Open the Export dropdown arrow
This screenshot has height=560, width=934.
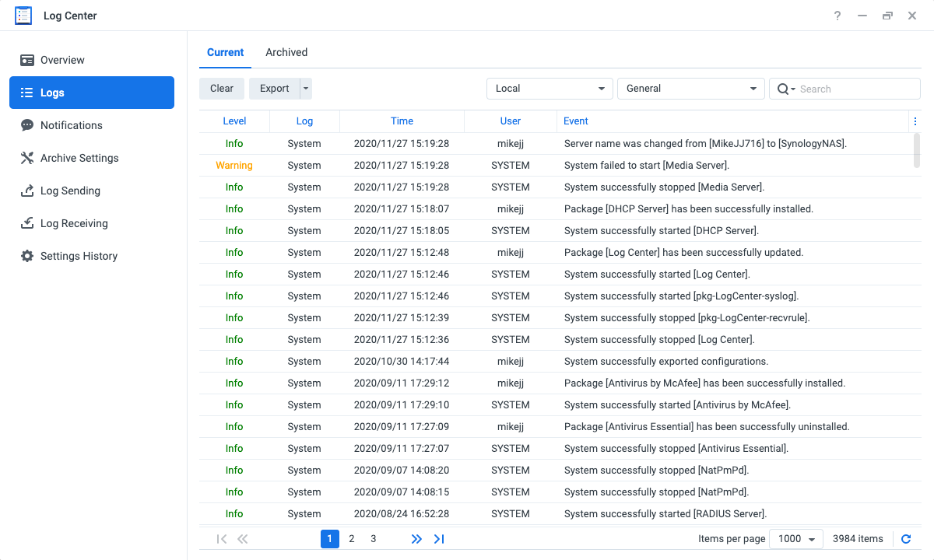point(306,89)
